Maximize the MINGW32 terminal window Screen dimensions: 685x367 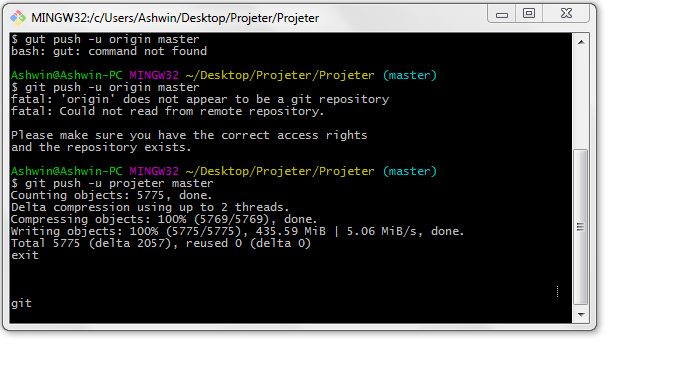[529, 14]
